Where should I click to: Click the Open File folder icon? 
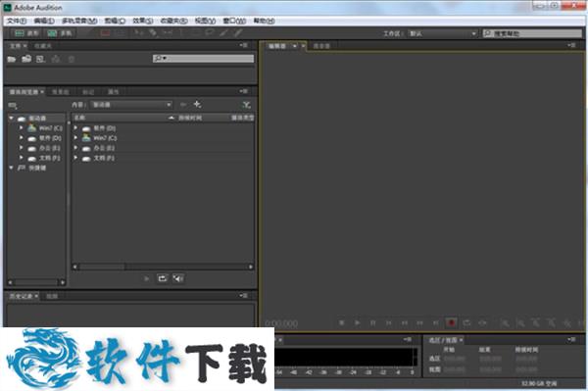coord(11,59)
